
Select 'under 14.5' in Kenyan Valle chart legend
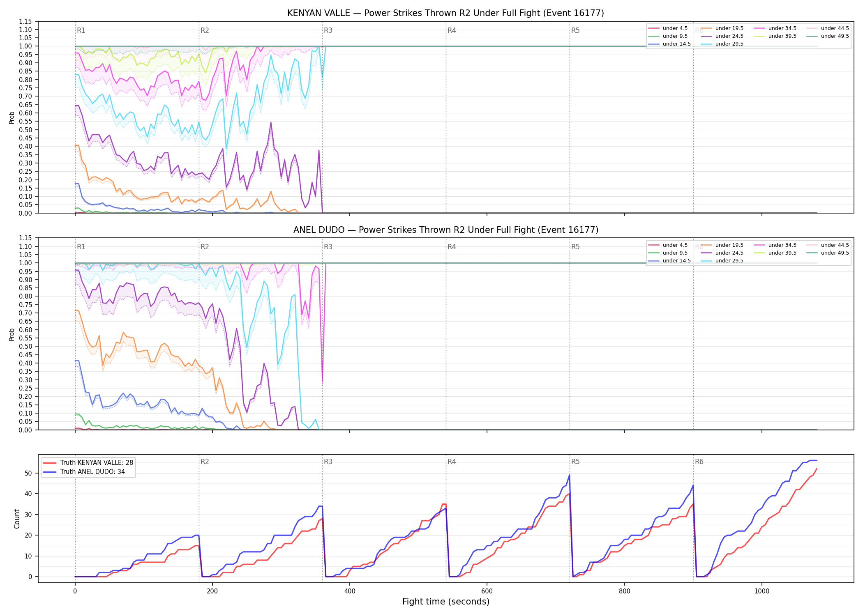point(669,44)
